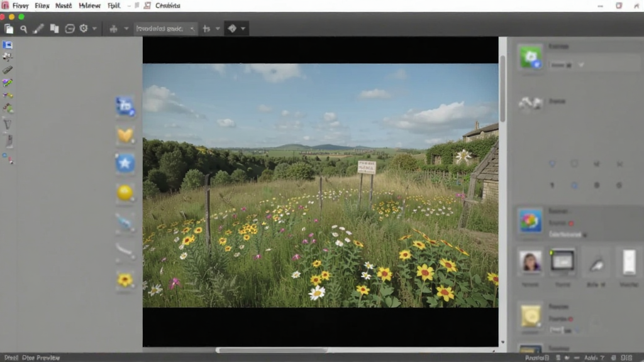Pick the brush tool in the top toolbar
Viewport: 644px width, 362px height.
38,28
